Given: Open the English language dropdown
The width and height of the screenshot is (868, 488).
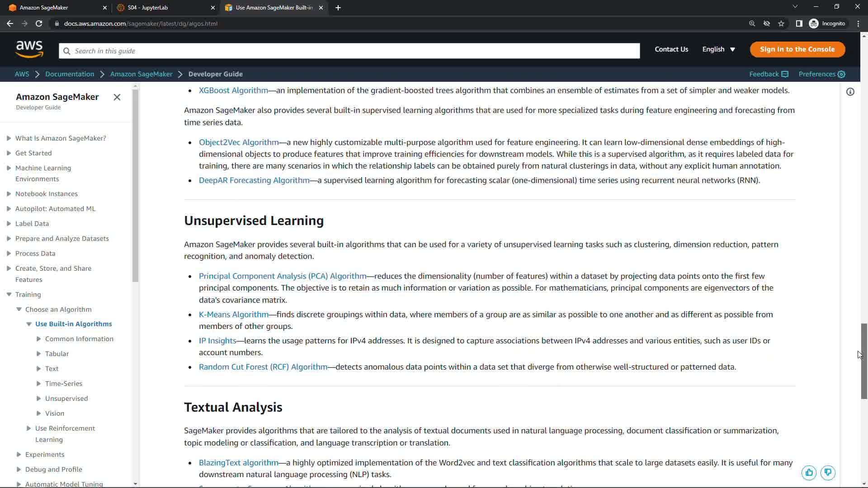Looking at the screenshot, I should (x=718, y=49).
